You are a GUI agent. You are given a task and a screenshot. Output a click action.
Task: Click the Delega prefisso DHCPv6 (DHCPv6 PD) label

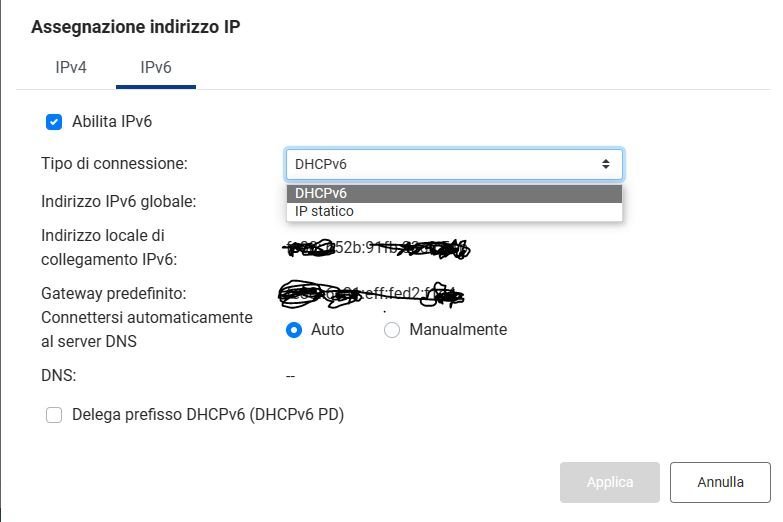(208, 415)
